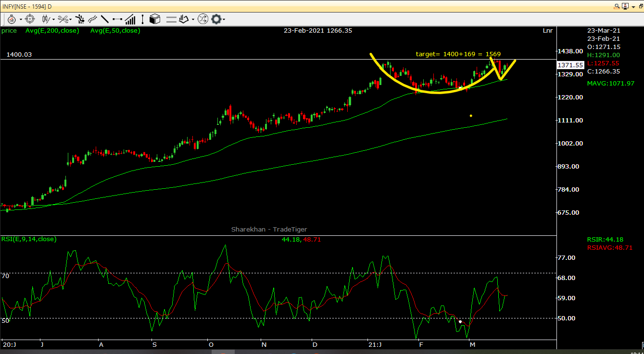This screenshot has height=354, width=644.
Task: Select the vertical line measure tool
Action: click(142, 19)
